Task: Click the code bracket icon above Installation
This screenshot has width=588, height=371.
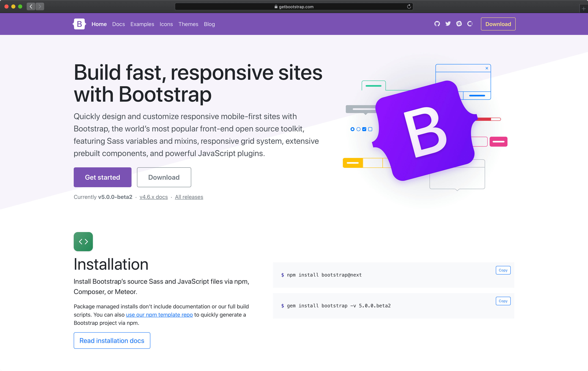Action: click(x=83, y=241)
